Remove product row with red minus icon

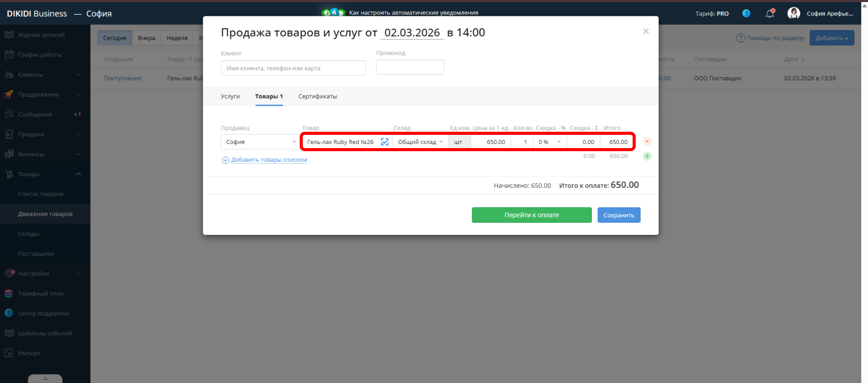pos(647,141)
